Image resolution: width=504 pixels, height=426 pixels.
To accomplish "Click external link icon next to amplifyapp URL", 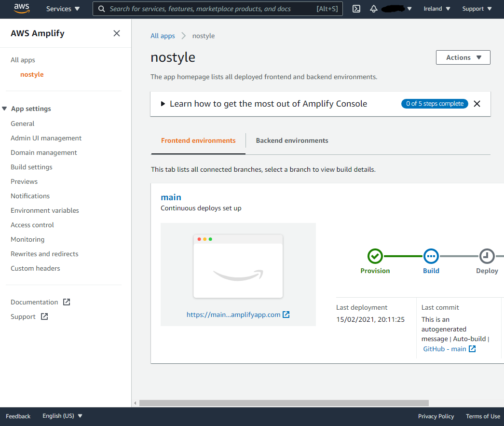I will pos(286,315).
